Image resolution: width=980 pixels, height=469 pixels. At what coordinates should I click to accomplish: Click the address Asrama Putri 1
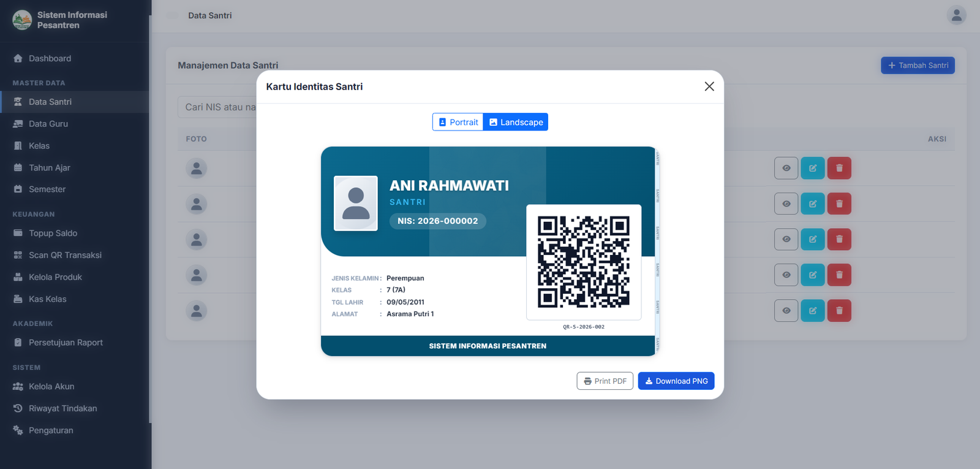[x=410, y=314]
